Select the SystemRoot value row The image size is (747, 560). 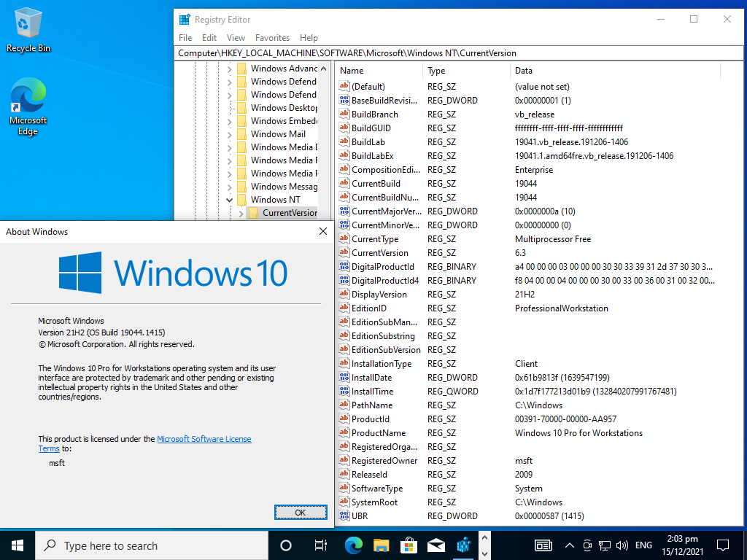pyautogui.click(x=529, y=502)
